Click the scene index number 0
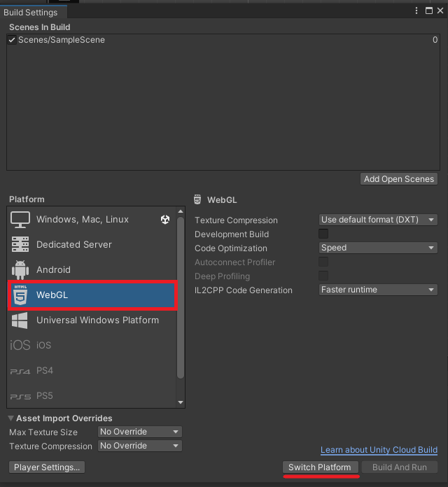This screenshot has height=487, width=448. coord(435,40)
